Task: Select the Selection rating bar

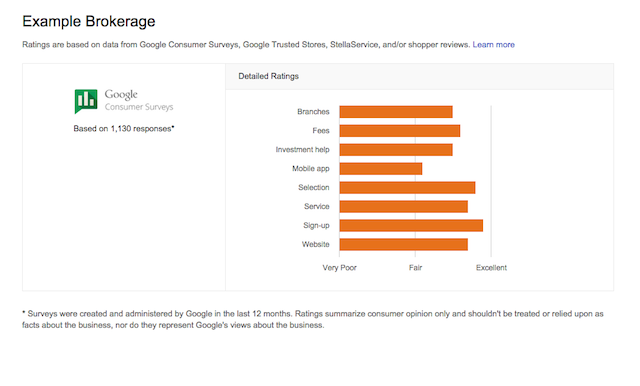Action: (x=407, y=188)
